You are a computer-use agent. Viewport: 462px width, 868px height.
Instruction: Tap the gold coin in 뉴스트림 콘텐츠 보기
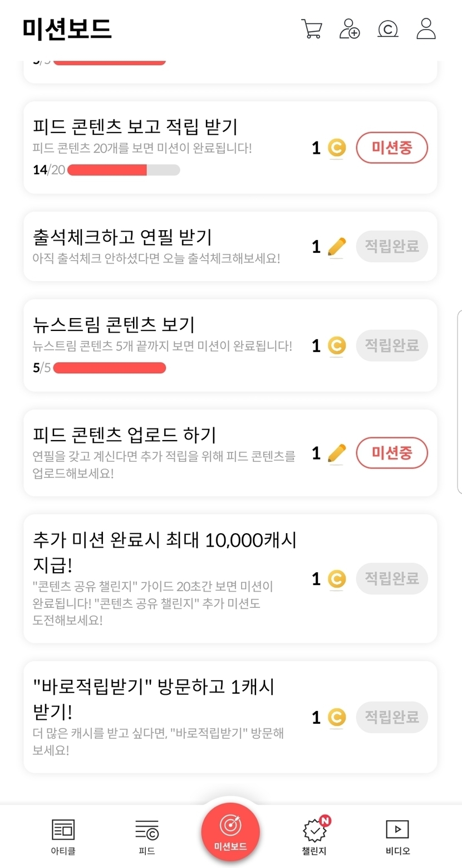336,346
